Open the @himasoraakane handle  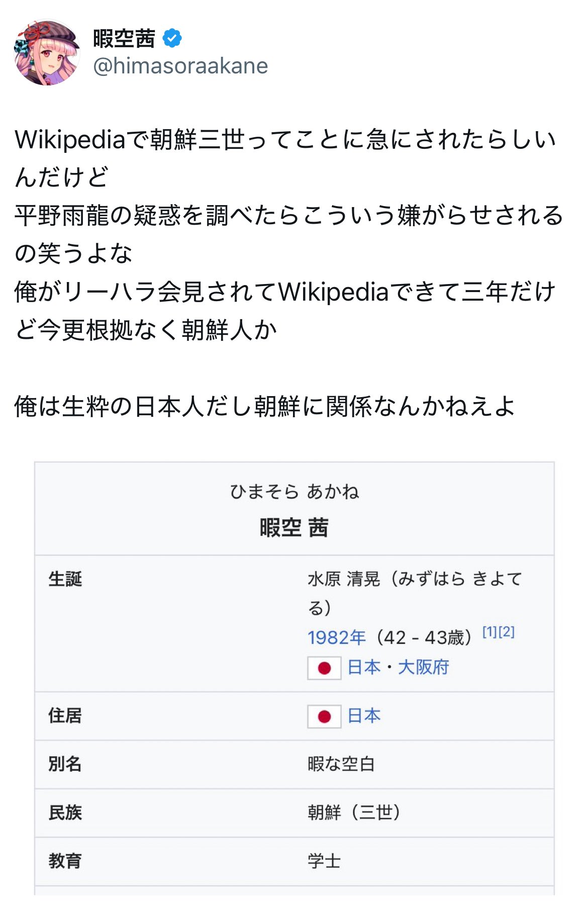tap(180, 66)
